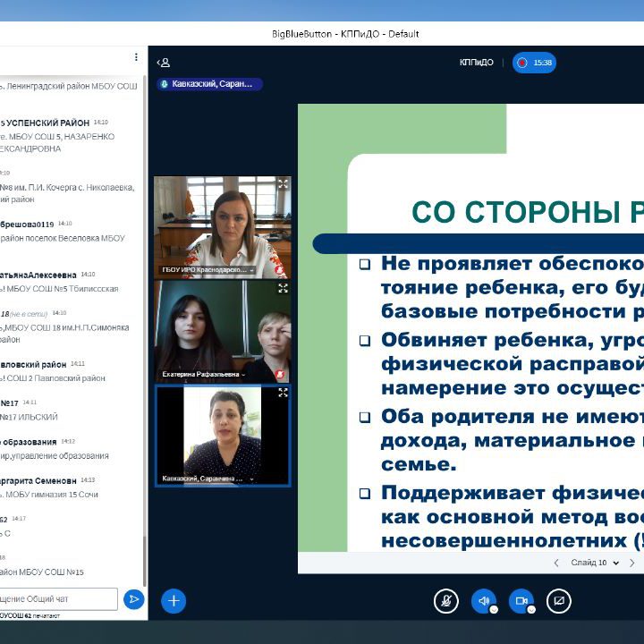Click the Общий чат message input field

point(59,598)
